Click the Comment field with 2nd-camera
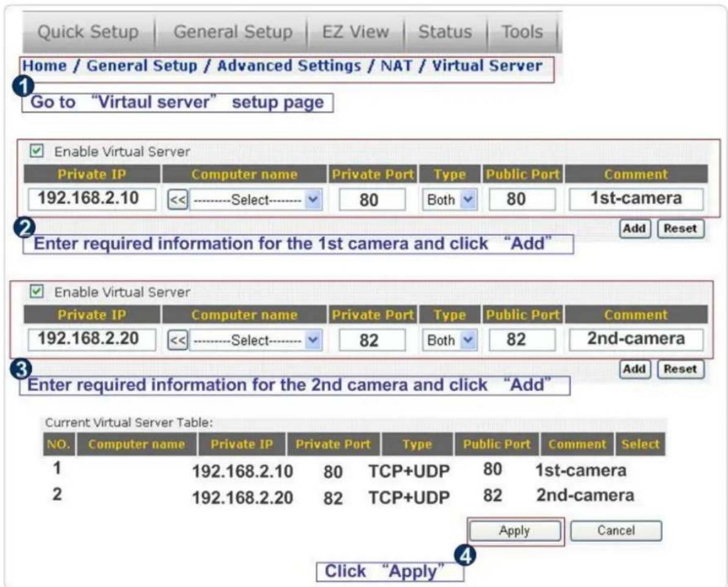 point(636,339)
